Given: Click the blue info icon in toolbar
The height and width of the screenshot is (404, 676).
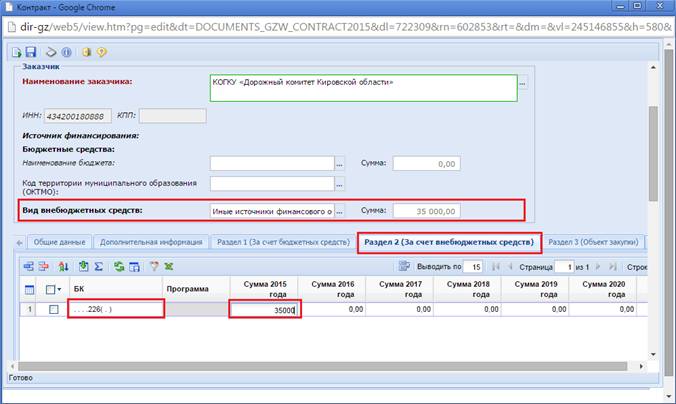Looking at the screenshot, I should click(66, 52).
